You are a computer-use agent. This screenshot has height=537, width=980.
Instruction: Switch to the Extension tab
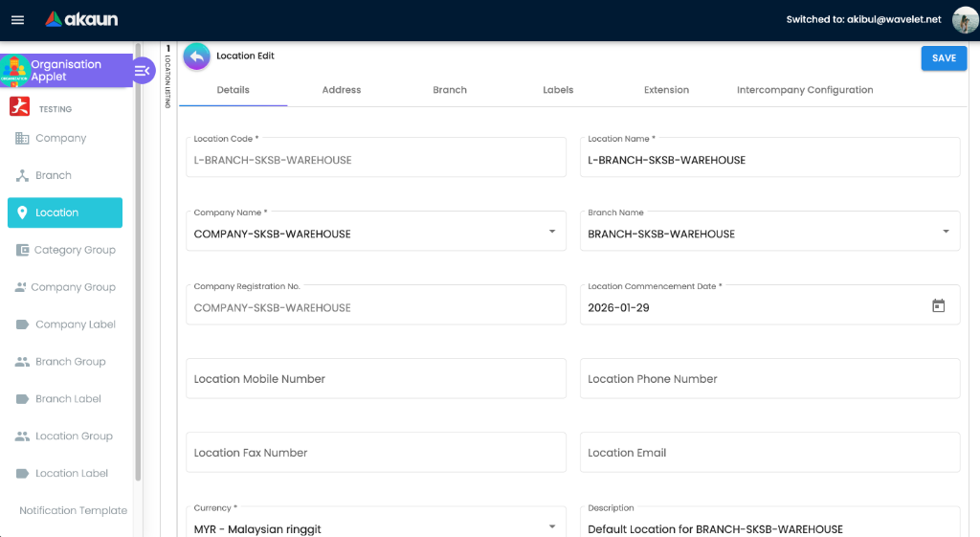(x=666, y=90)
